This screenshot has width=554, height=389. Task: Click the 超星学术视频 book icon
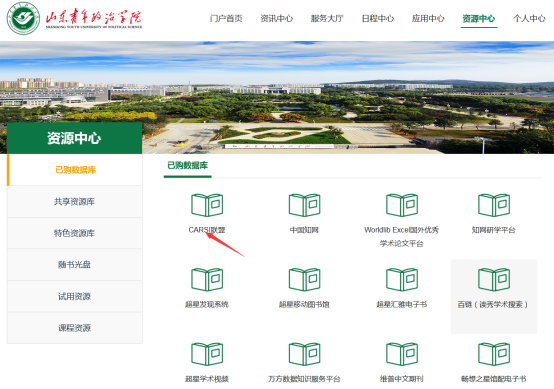point(207,354)
